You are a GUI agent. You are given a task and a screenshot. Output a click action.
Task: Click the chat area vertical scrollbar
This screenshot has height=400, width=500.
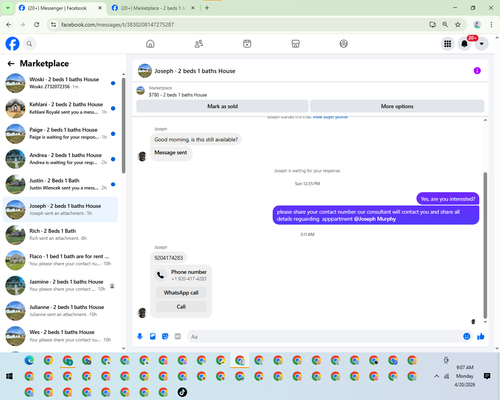pyautogui.click(x=485, y=245)
